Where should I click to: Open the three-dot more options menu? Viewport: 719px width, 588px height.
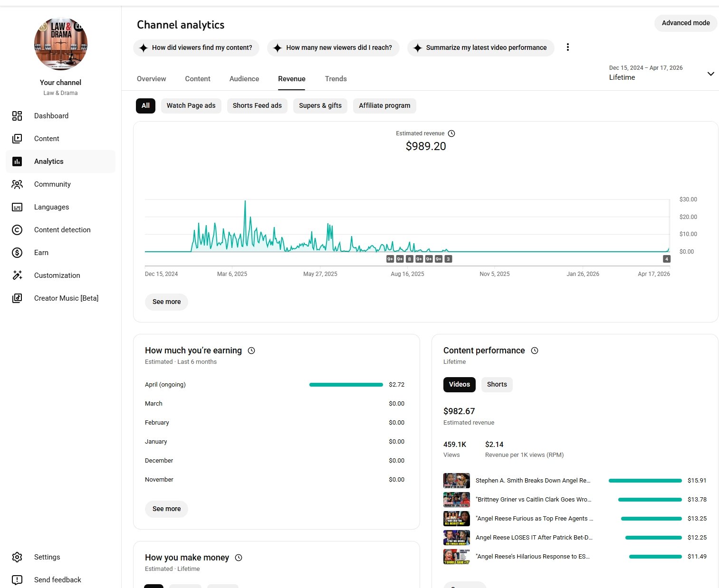tap(567, 47)
